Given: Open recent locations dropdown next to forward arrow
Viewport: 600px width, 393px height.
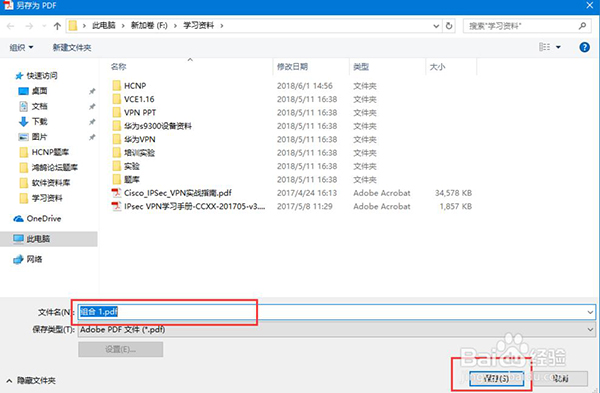Looking at the screenshot, I should coord(44,26).
